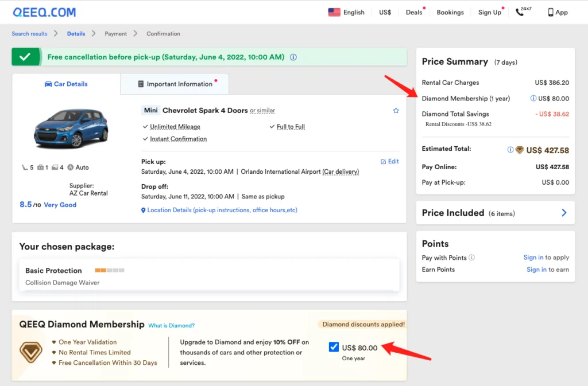Click the diamond icon beside Estimated Total
Screen dimensions: 588x386
pyautogui.click(x=519, y=150)
